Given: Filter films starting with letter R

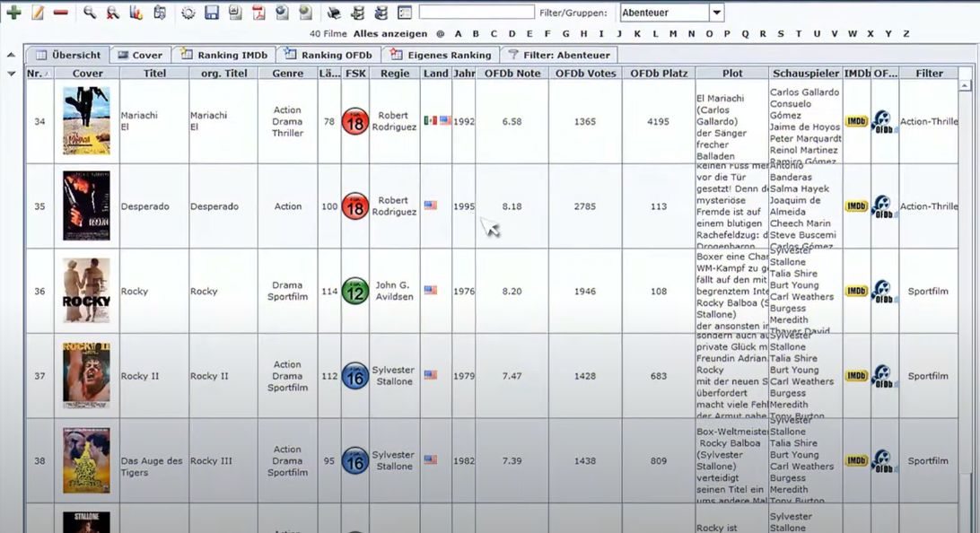Looking at the screenshot, I should tap(763, 34).
